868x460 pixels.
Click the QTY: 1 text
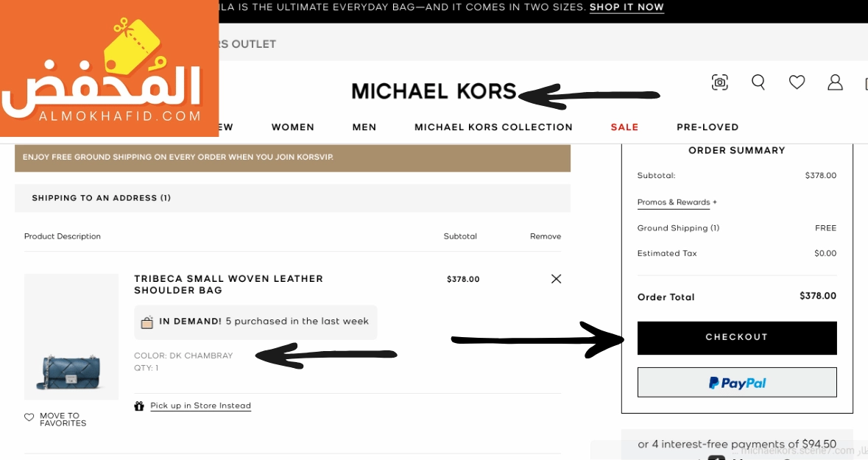[147, 367]
